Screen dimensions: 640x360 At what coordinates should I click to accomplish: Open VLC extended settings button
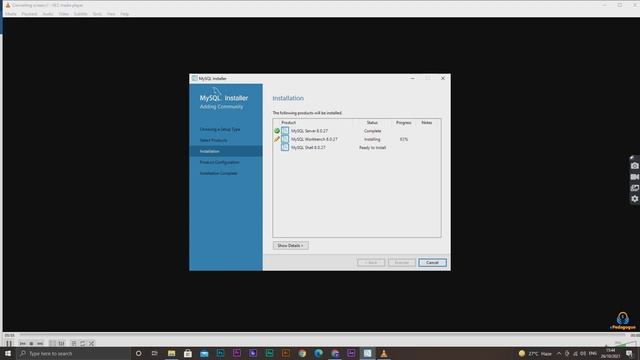click(x=62, y=344)
